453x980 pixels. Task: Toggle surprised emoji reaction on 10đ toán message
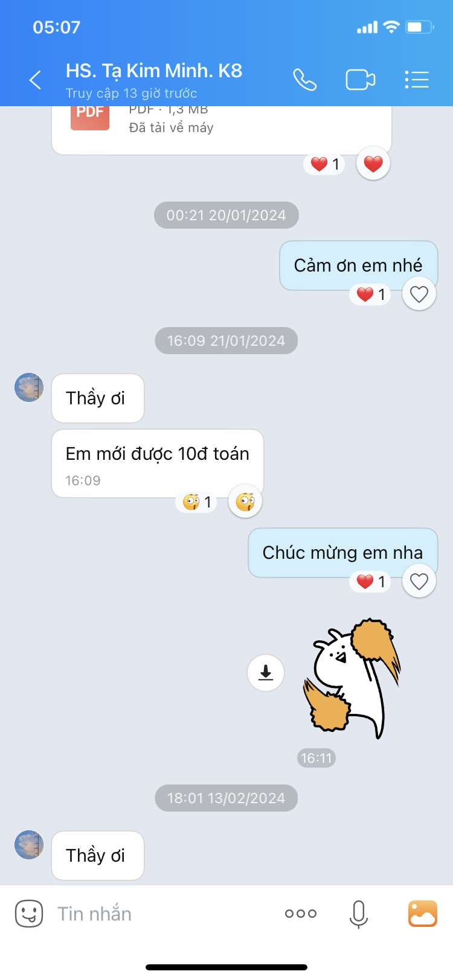click(245, 501)
